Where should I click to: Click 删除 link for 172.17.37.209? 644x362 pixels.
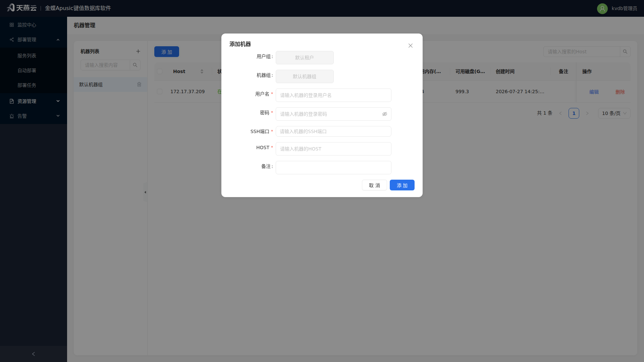click(620, 92)
